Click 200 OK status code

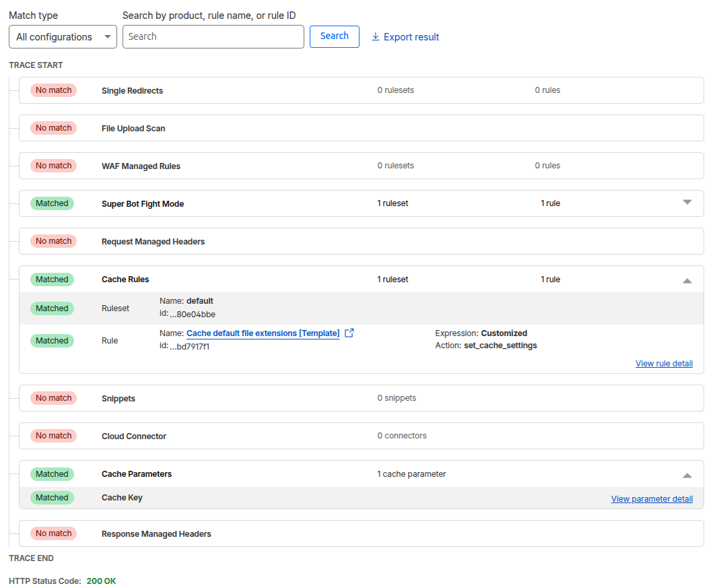pyautogui.click(x=101, y=581)
